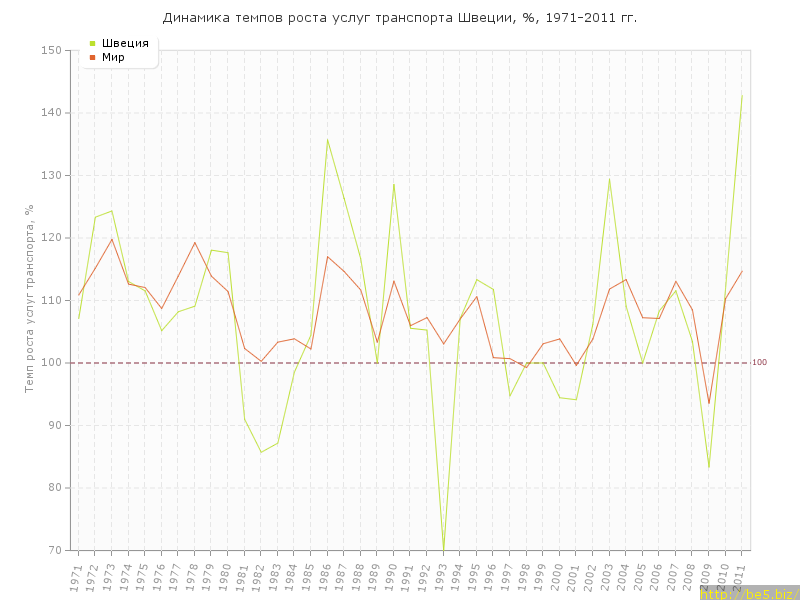
Task: Click Sweden's 2011 highest point on chart
Action: tap(742, 95)
